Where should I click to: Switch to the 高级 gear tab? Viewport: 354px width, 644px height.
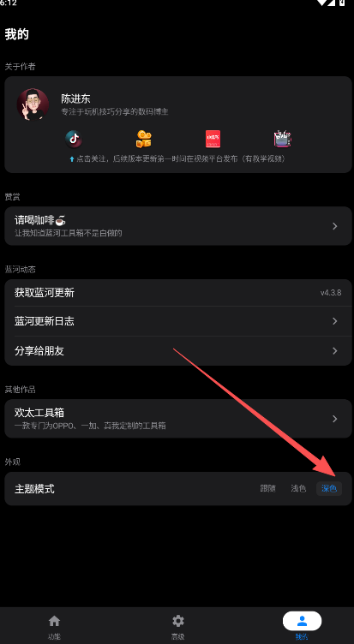pos(177,627)
